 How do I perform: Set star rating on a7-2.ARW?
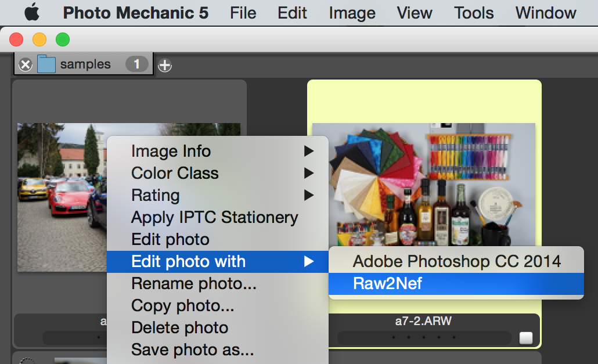(x=424, y=337)
